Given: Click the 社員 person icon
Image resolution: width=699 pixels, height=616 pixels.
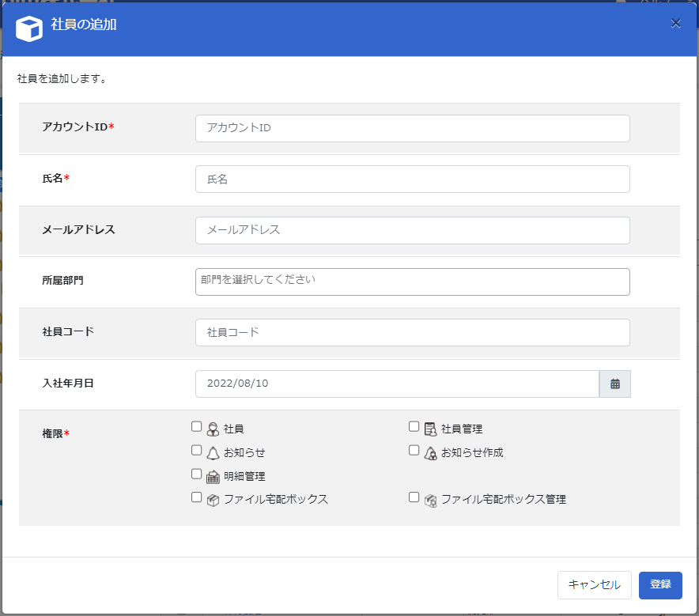Looking at the screenshot, I should tap(213, 429).
